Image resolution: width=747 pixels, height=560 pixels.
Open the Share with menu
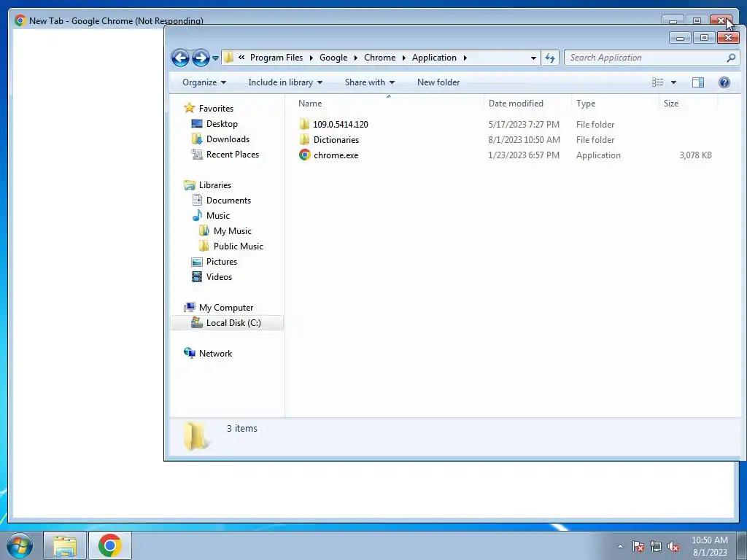pos(370,82)
